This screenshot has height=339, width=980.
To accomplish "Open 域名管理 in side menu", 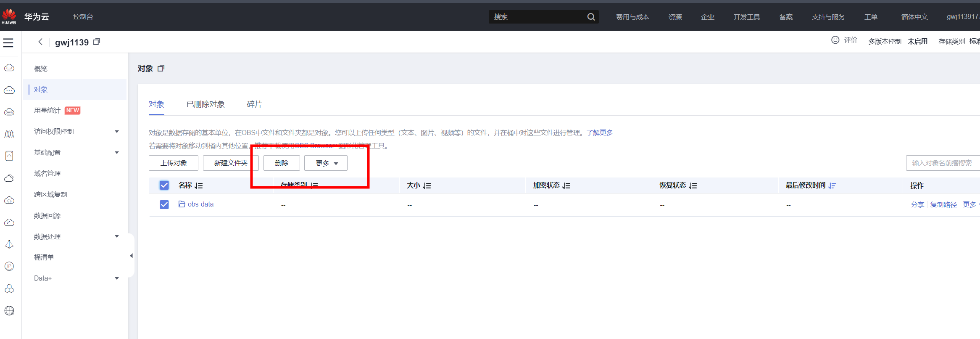I will click(47, 174).
